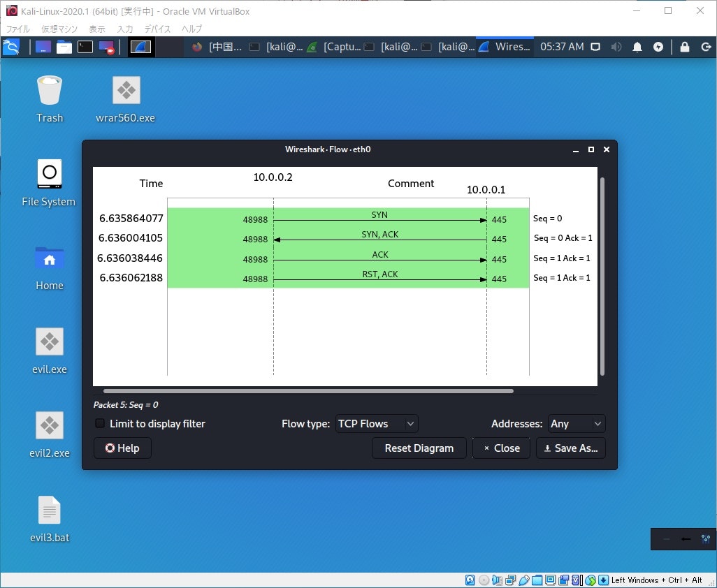The width and height of the screenshot is (717, 588).
Task: Launch the terminal emulator from the panel
Action: tap(85, 47)
